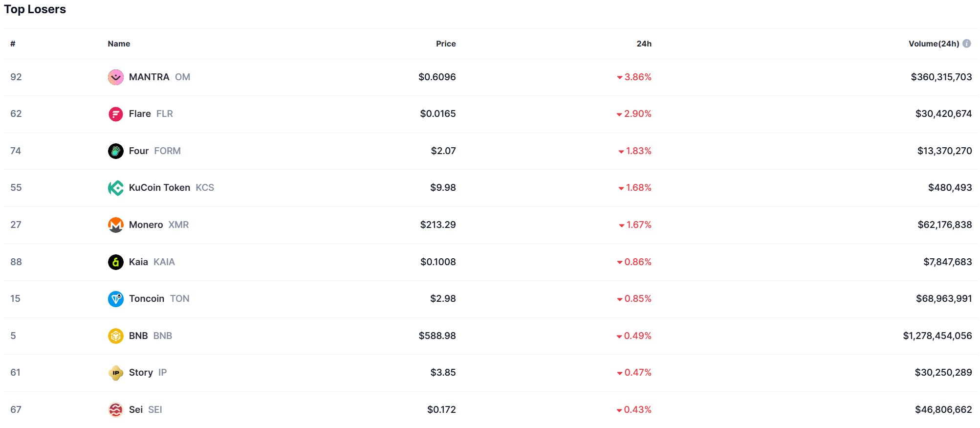The height and width of the screenshot is (428, 980).
Task: Open the KuCoin Token name link
Action: 159,188
